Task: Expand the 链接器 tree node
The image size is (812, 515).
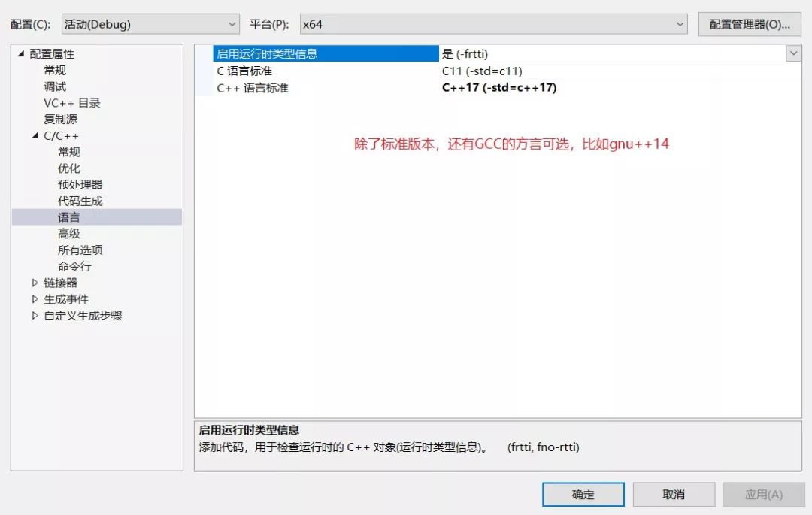Action: tap(34, 283)
